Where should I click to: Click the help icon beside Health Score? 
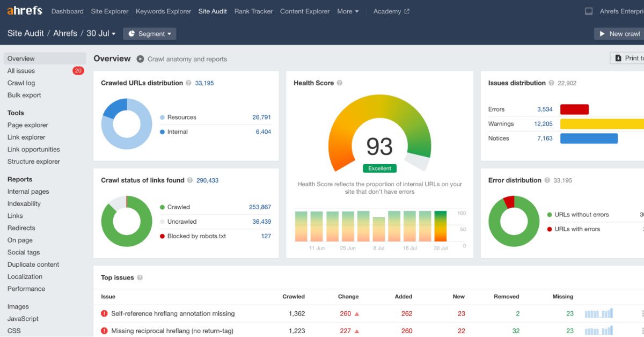340,83
